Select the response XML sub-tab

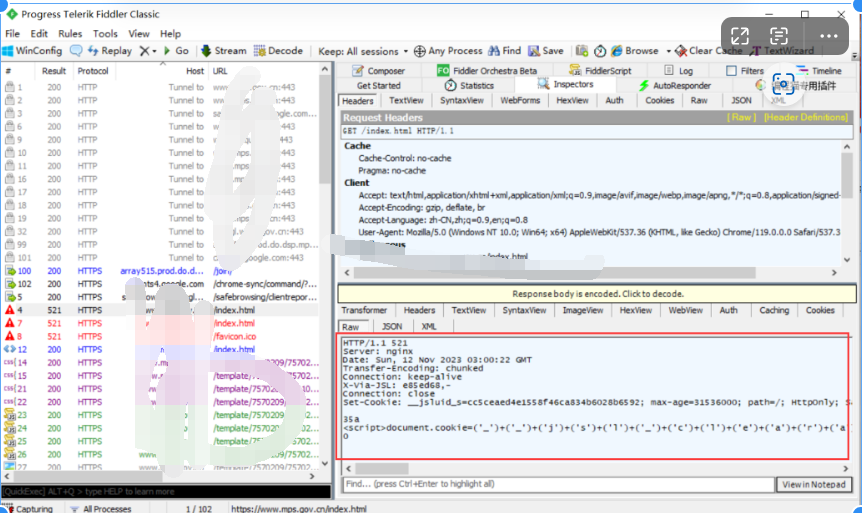(x=428, y=327)
